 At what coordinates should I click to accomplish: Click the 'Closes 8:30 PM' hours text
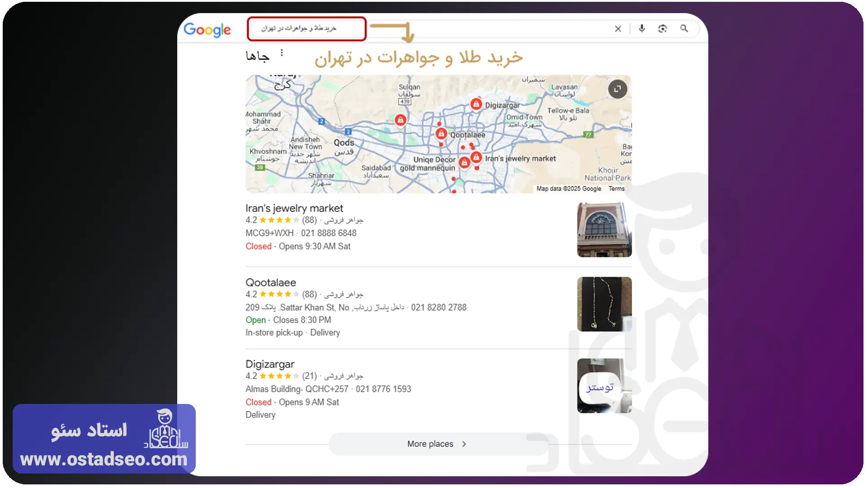302,320
